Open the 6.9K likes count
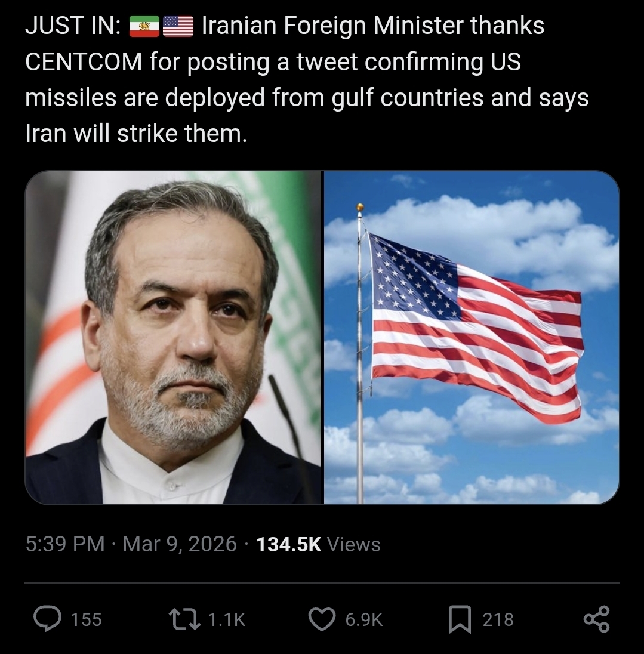The image size is (644, 654). click(x=363, y=619)
